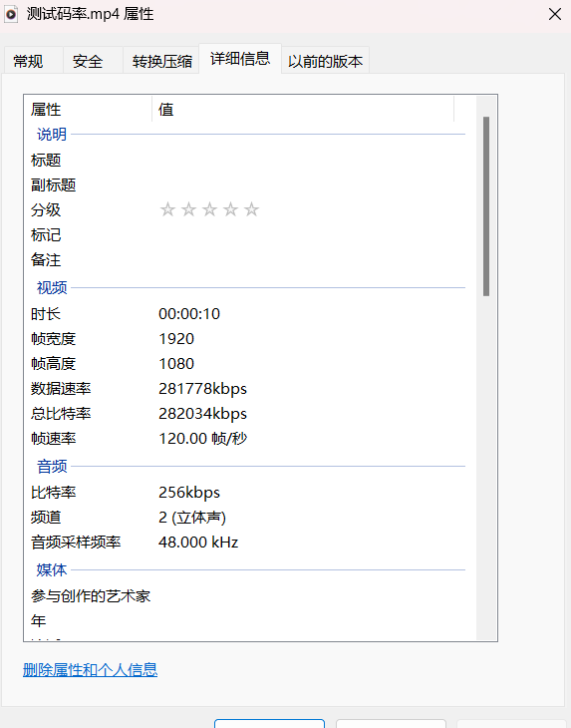Image resolution: width=571 pixels, height=728 pixels.
Task: Open the 以前的版本 tab
Action: click(x=325, y=61)
